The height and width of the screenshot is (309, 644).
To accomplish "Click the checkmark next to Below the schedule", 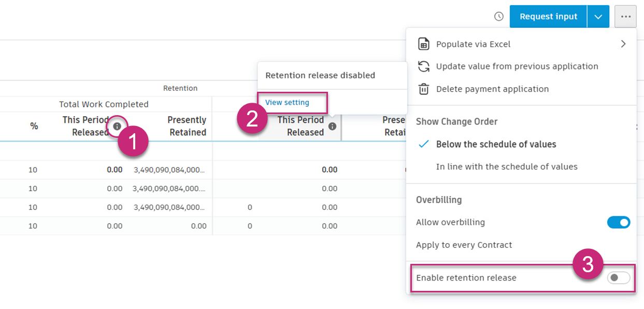I will 424,144.
